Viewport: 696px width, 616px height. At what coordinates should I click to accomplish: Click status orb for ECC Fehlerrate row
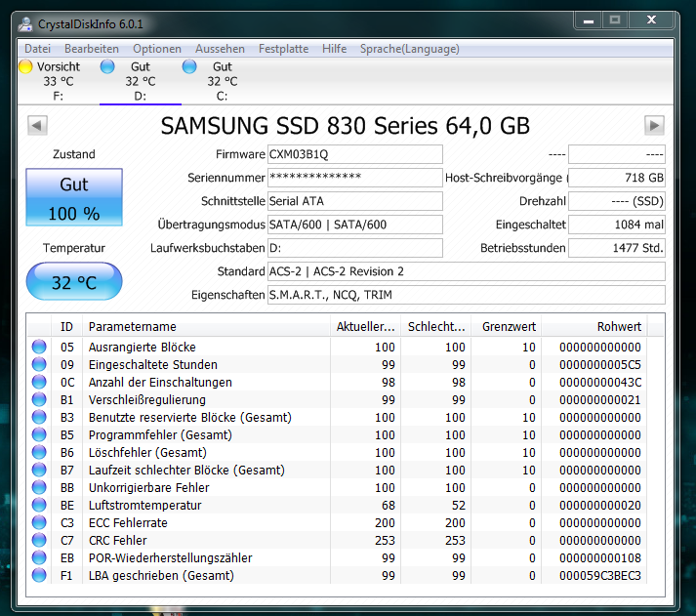(x=39, y=522)
